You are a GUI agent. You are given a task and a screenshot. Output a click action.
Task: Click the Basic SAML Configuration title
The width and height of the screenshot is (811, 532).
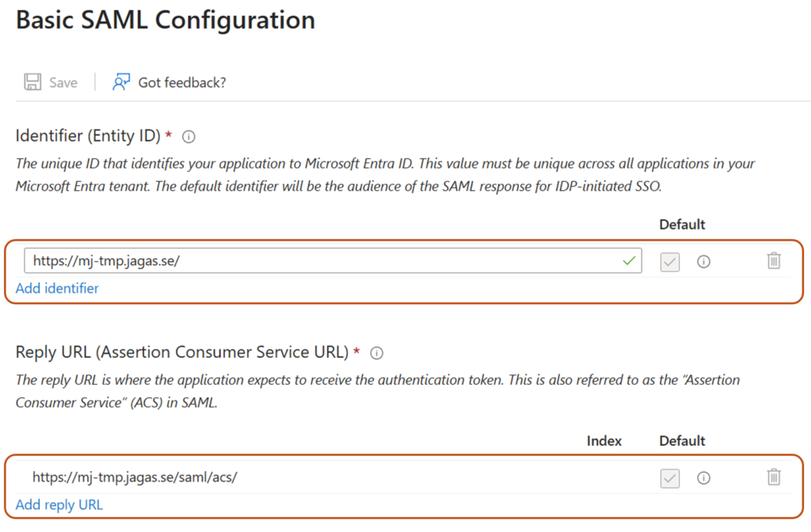pos(166,21)
